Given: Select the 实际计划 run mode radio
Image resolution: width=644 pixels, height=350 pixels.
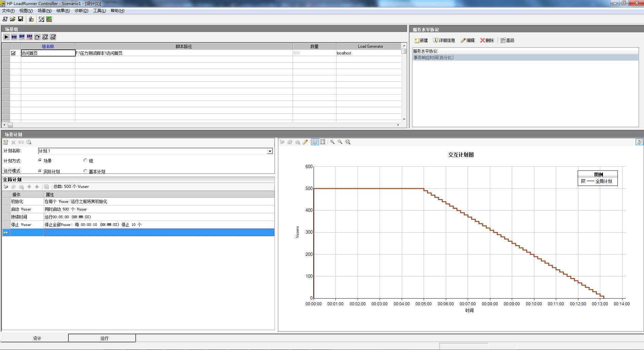Looking at the screenshot, I should click(x=40, y=171).
